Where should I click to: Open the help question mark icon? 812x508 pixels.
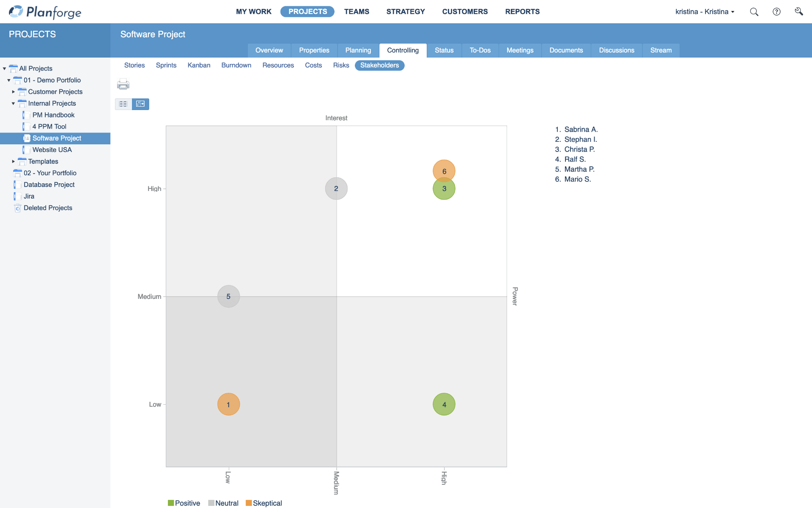point(776,11)
